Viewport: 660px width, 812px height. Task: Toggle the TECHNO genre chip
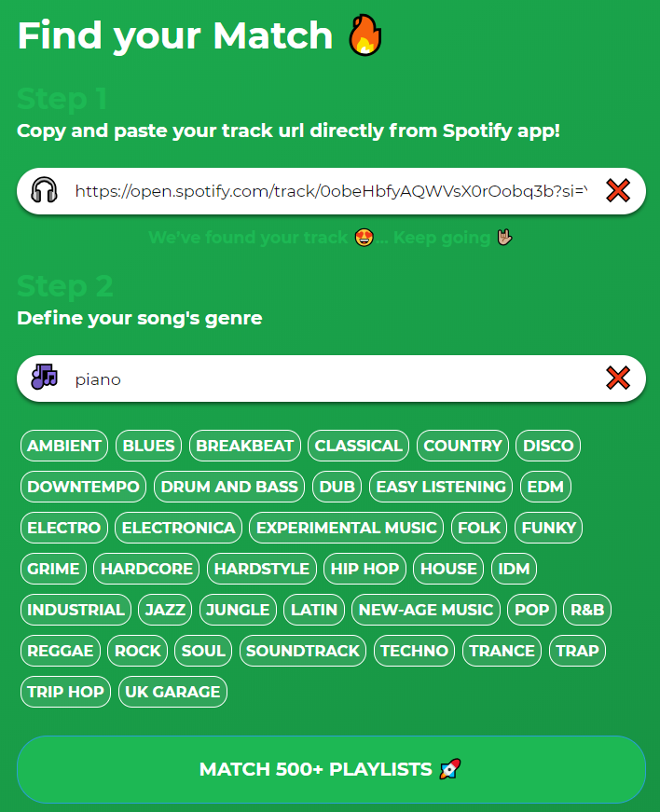(414, 651)
